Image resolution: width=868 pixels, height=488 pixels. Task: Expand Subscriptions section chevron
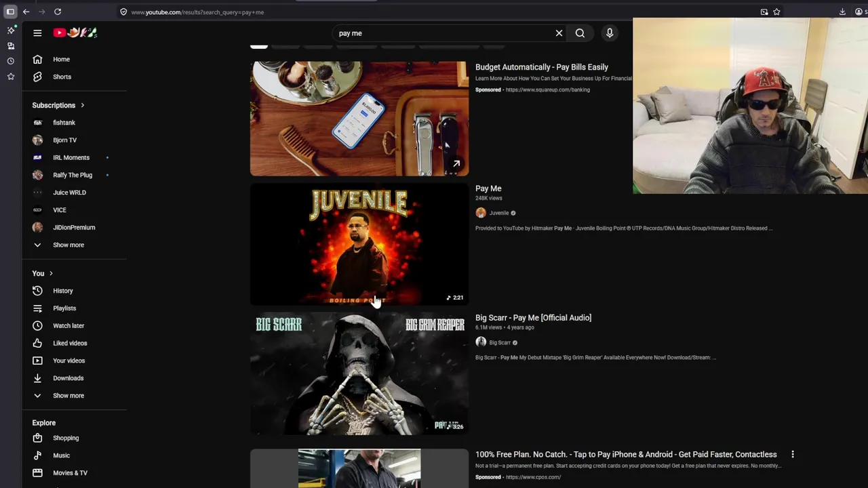point(82,105)
